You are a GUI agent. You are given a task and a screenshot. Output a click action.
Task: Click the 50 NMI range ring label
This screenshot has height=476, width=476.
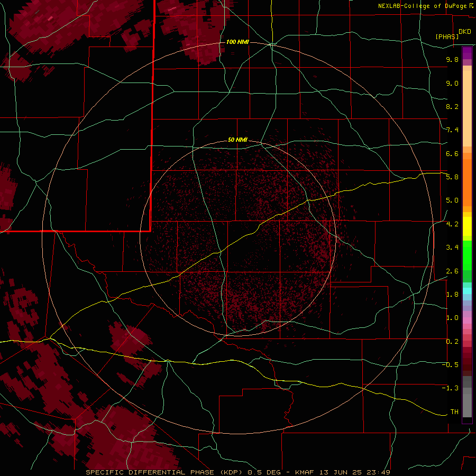coord(237,140)
